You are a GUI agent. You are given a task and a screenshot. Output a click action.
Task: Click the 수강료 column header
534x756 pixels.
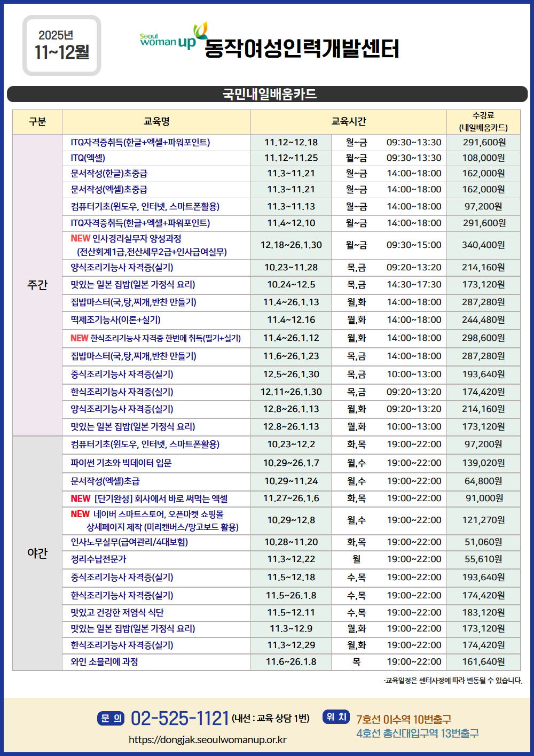[x=483, y=122]
